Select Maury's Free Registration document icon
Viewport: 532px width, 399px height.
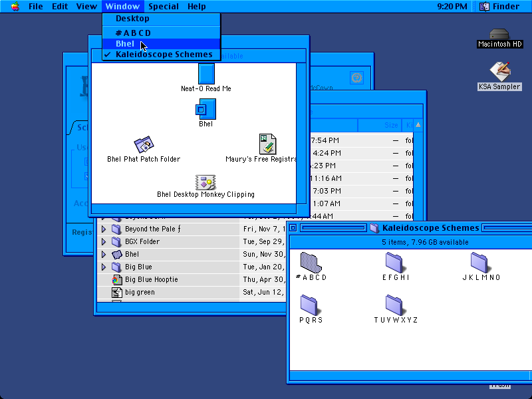(268, 144)
